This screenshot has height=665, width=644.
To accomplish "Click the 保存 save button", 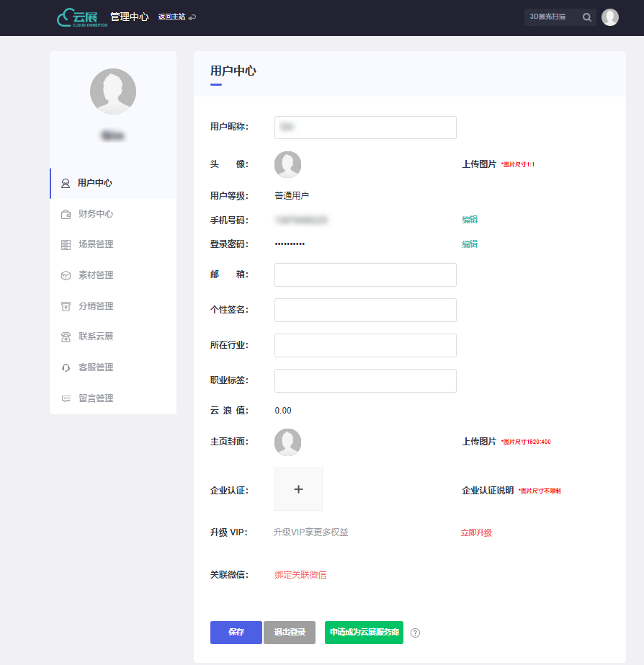I will coord(236,633).
